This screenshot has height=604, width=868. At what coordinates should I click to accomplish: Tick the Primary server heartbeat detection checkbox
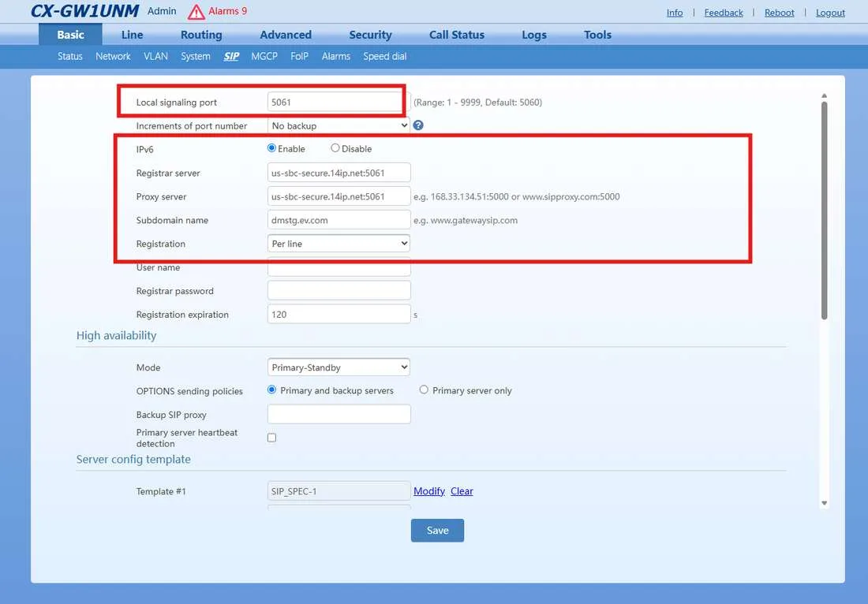[x=271, y=438]
